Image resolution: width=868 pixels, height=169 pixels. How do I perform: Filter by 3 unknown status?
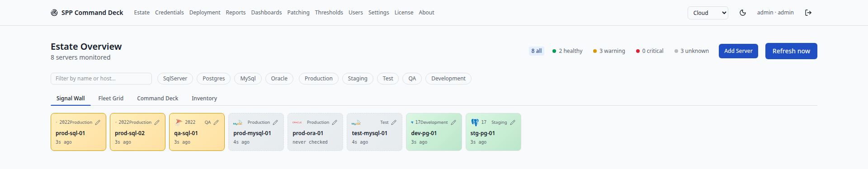coord(692,51)
